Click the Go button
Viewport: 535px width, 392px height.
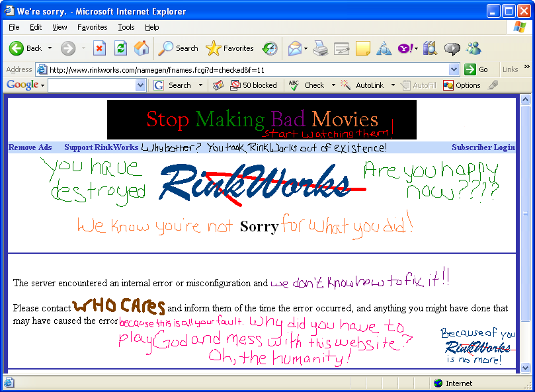[x=477, y=69]
